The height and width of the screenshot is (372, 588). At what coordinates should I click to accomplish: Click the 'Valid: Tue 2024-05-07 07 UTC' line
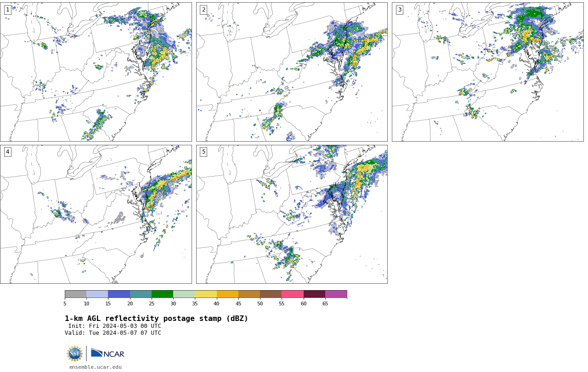113,333
